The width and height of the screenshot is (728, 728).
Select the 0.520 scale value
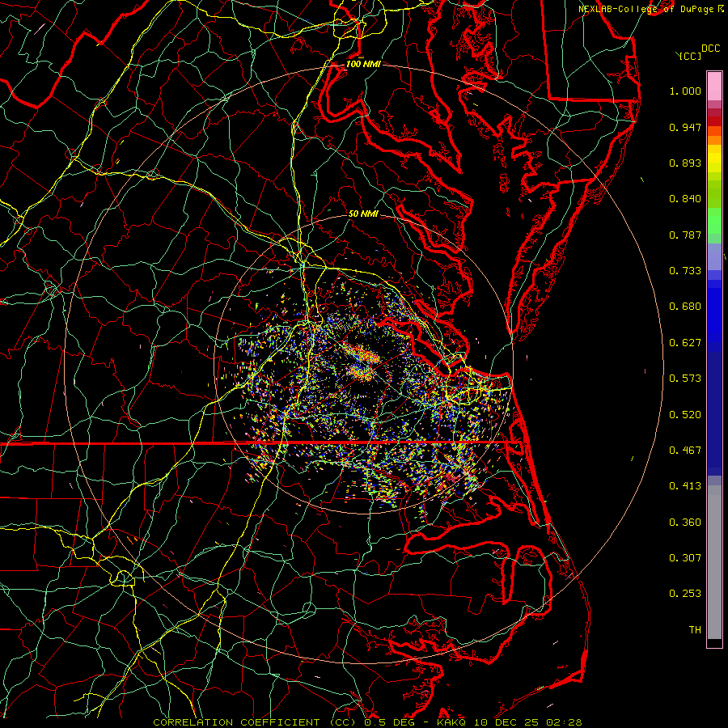tap(685, 415)
